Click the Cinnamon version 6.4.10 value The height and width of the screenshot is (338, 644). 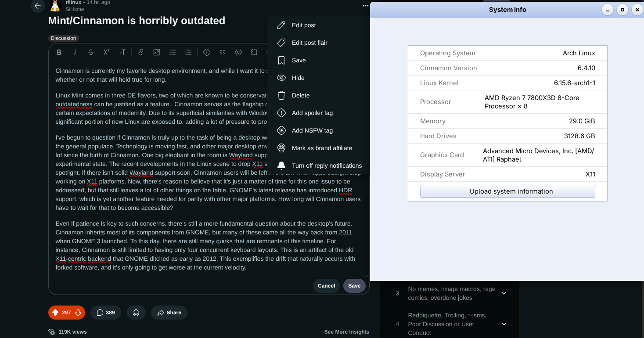click(x=586, y=68)
